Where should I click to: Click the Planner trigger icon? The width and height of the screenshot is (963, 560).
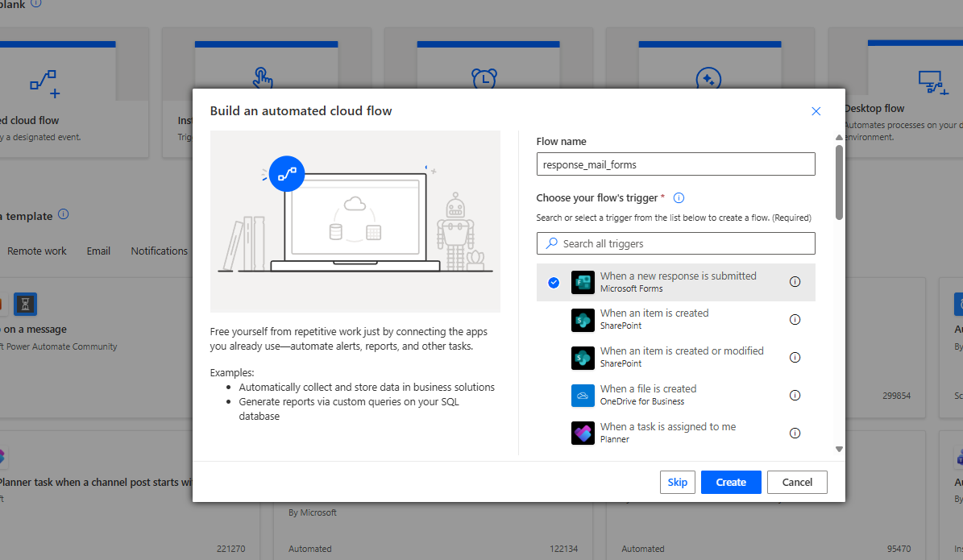click(582, 433)
